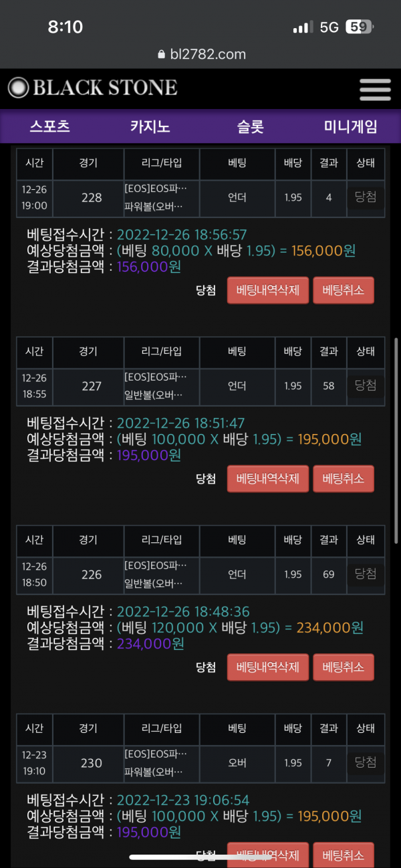Tap the 당첨 status of game 227
Image resolution: width=401 pixels, height=868 pixels.
[x=366, y=385]
